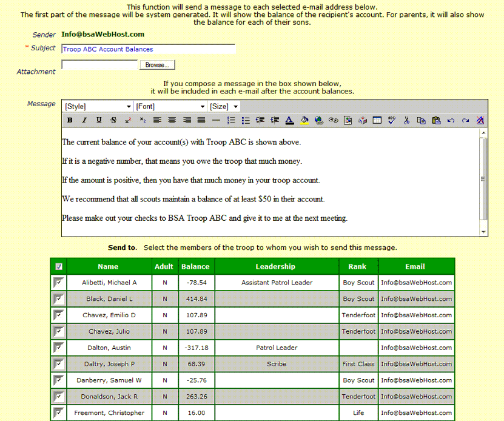
Task: Insert a horizontal rule
Action: coord(216,121)
